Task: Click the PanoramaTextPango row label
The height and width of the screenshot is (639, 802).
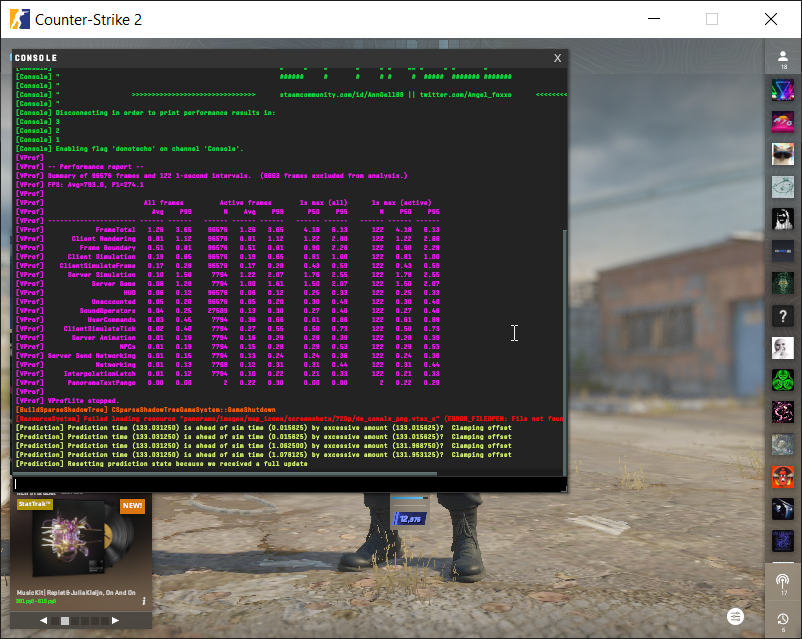Action: [102, 383]
